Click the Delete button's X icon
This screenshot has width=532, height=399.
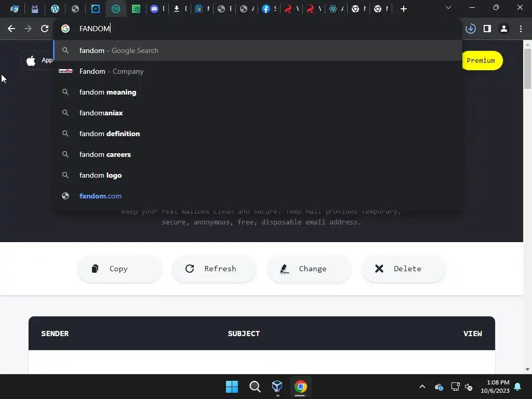click(x=379, y=269)
